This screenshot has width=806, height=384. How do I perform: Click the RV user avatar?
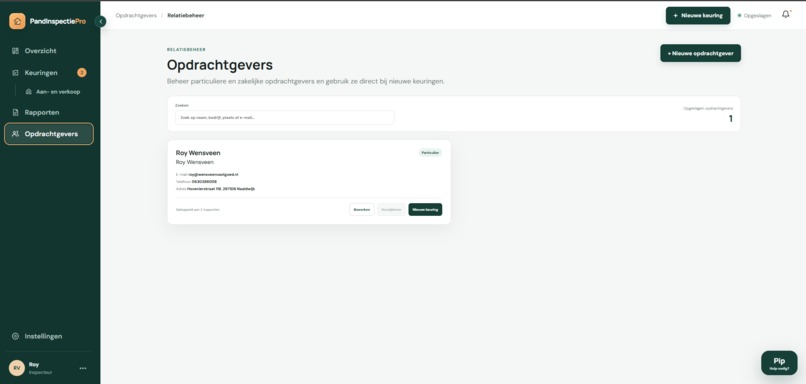[x=16, y=368]
